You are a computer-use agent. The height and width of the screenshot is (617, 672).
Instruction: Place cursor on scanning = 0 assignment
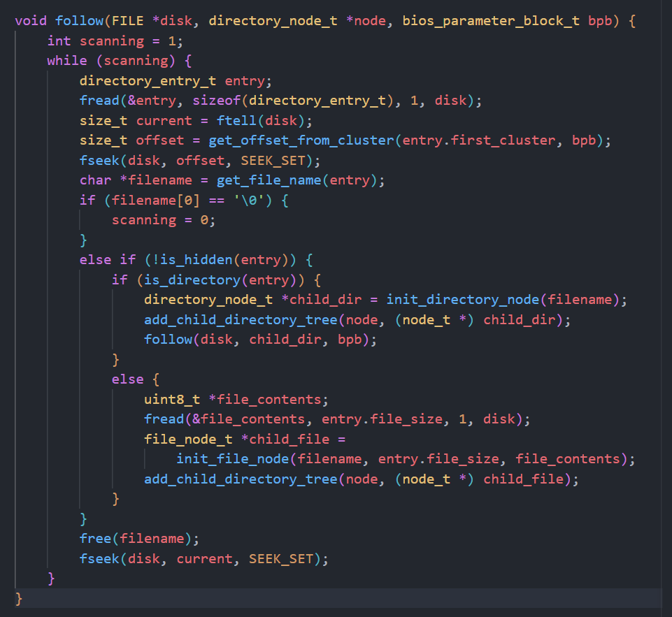pos(163,220)
